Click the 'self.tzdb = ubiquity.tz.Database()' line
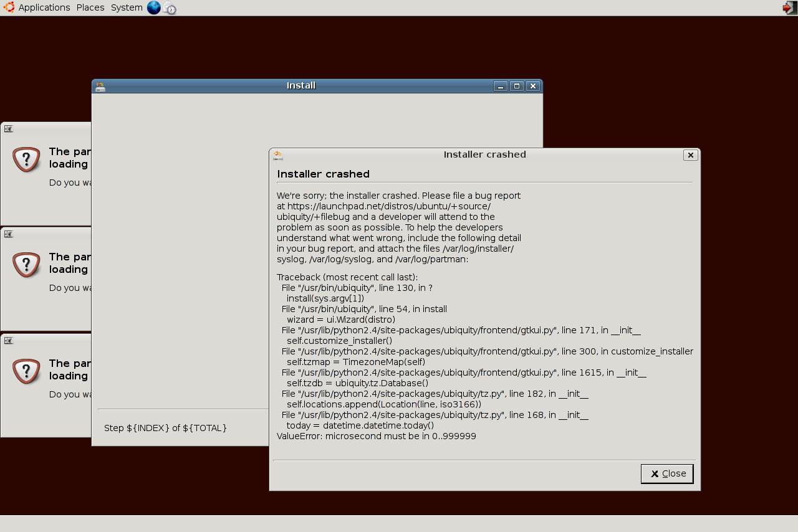The width and height of the screenshot is (798, 532). [x=357, y=384]
